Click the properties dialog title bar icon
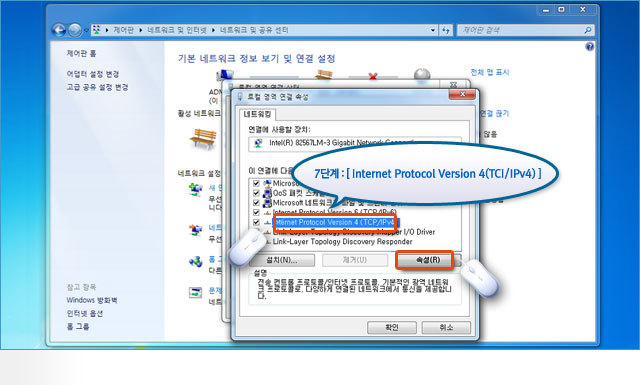The image size is (640, 385). coord(240,97)
